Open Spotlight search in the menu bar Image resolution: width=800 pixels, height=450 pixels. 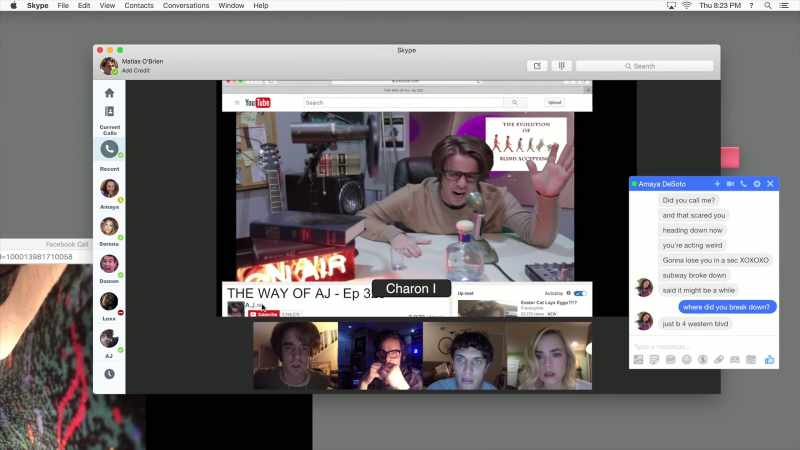768,6
